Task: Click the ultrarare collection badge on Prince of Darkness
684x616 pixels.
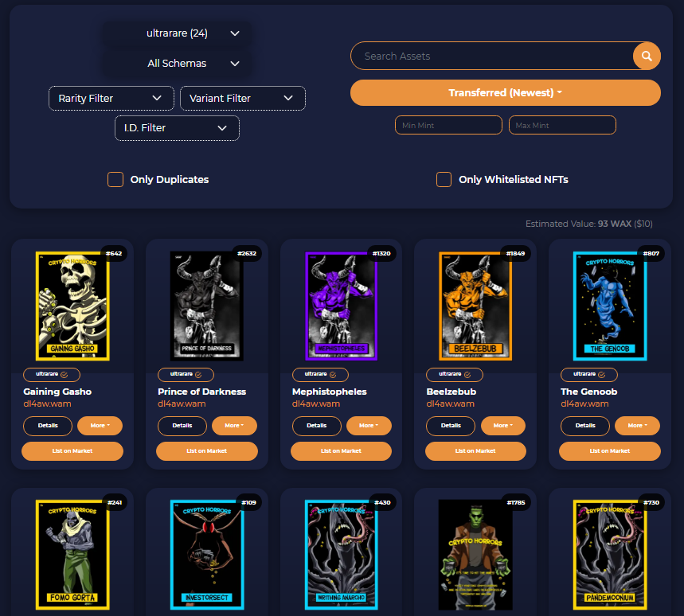Action: tap(186, 375)
